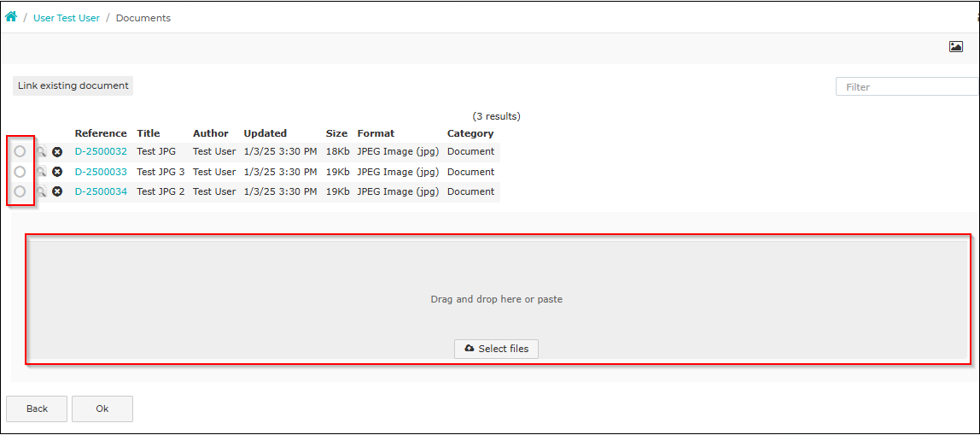
Task: Open User Test User breadcrumb link
Action: 67,18
